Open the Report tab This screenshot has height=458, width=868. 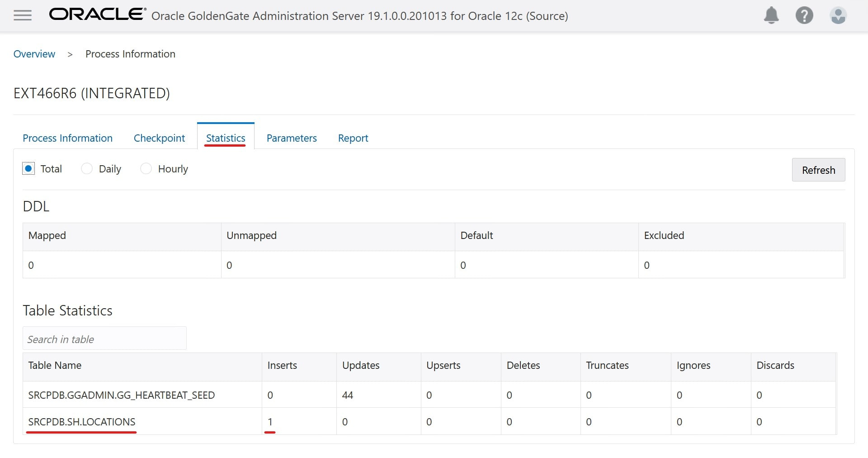pos(353,138)
